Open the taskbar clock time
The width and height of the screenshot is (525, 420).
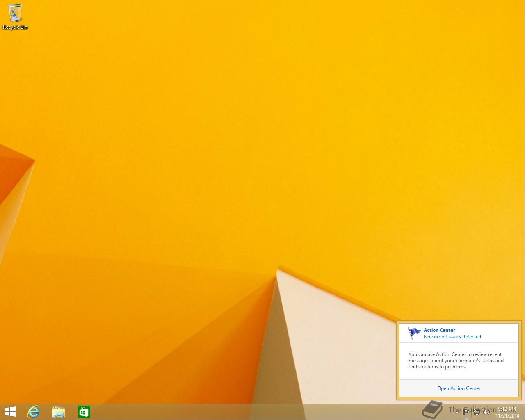pos(507,409)
